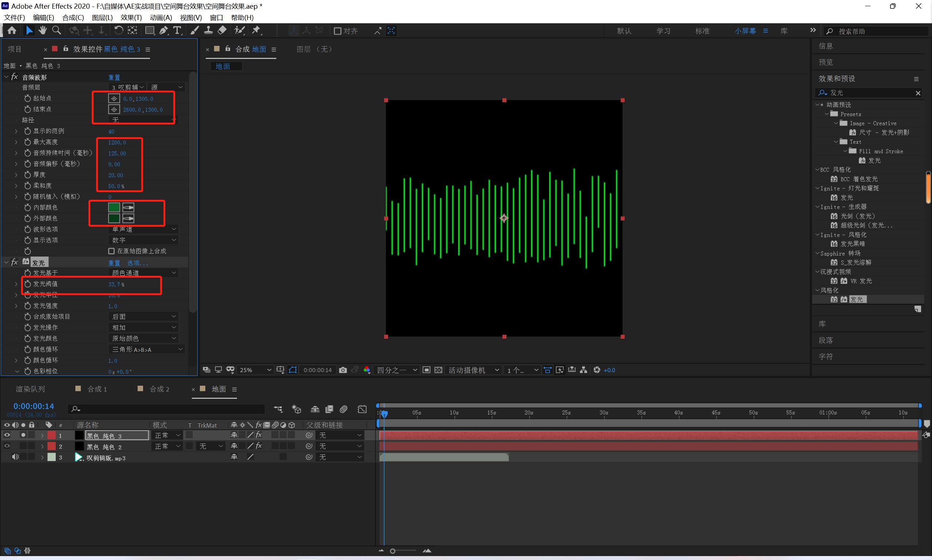Select the Selection arrow tool
Screen dimensions: 932x560
tap(29, 31)
